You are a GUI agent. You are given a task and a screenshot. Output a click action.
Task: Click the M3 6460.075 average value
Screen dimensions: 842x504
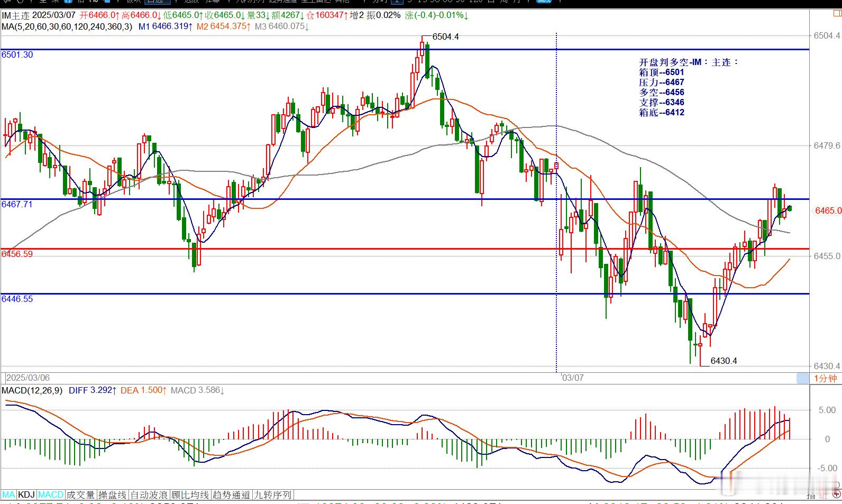click(282, 26)
